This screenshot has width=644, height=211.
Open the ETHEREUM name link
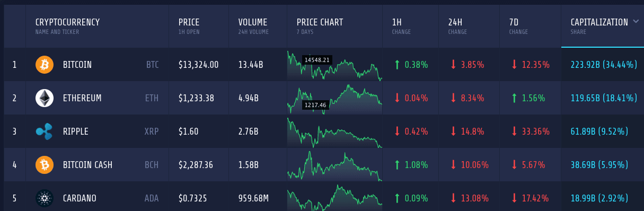pyautogui.click(x=82, y=98)
